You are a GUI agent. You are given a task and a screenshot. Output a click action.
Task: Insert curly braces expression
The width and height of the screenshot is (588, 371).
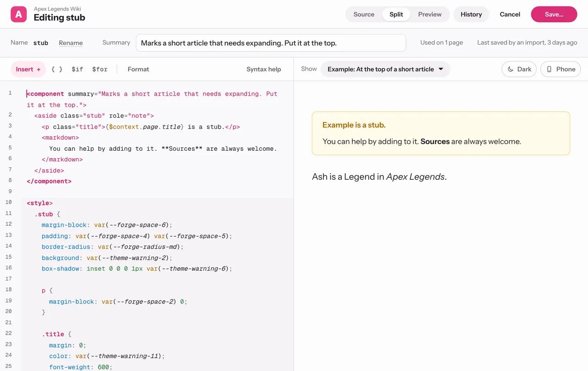(x=57, y=69)
